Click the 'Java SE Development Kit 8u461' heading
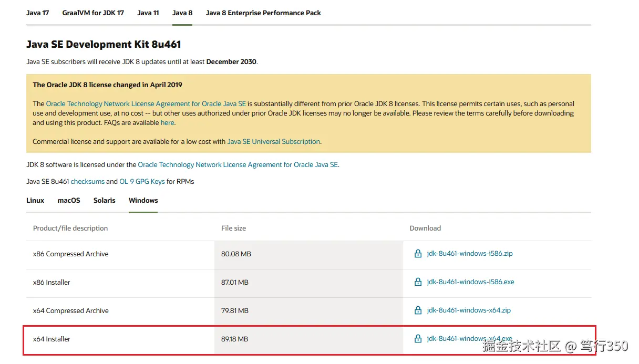639x364 pixels. 104,45
